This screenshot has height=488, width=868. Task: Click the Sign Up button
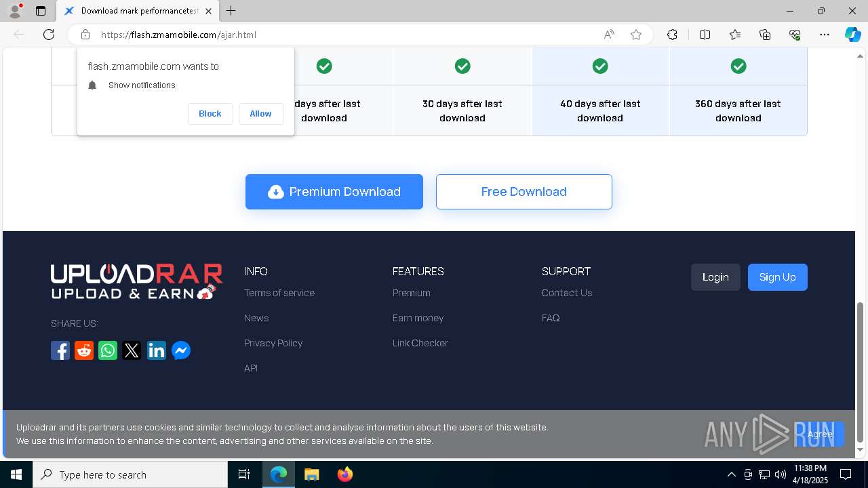click(778, 277)
